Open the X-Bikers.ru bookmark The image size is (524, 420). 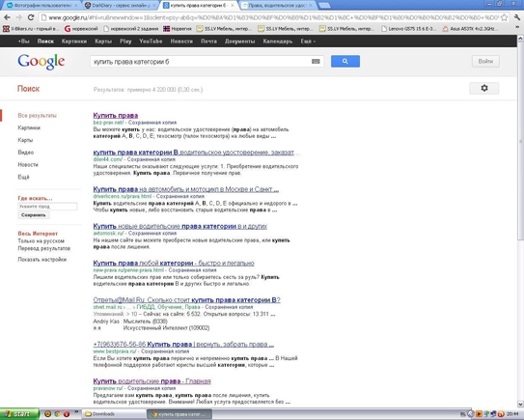(x=31, y=29)
